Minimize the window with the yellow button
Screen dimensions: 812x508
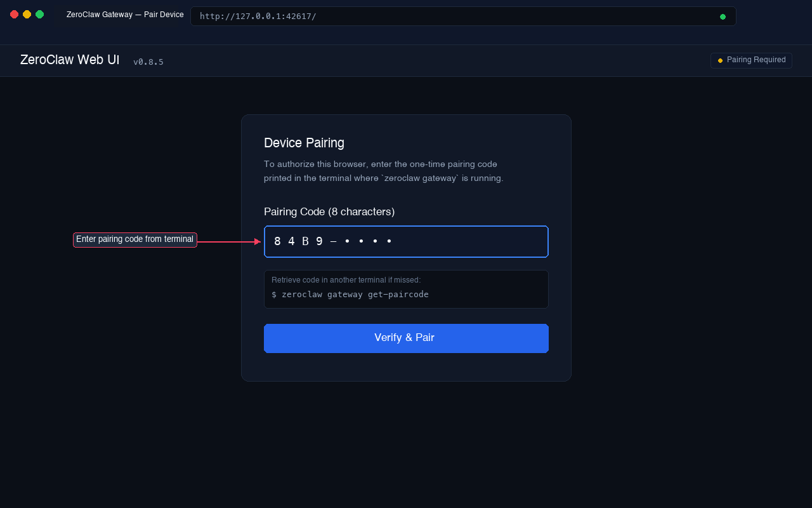point(27,14)
